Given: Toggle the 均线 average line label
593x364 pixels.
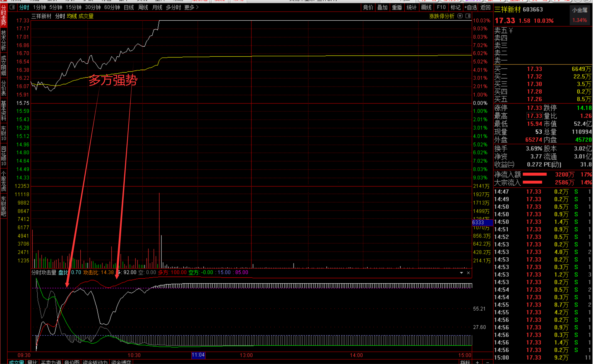Looking at the screenshot, I should tap(72, 16).
